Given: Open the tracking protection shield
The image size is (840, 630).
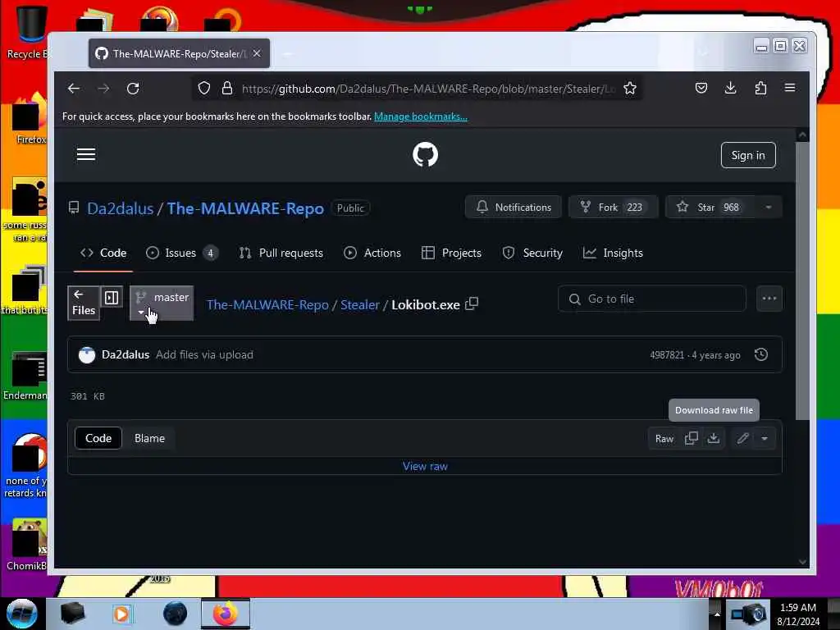Looking at the screenshot, I should 204,89.
